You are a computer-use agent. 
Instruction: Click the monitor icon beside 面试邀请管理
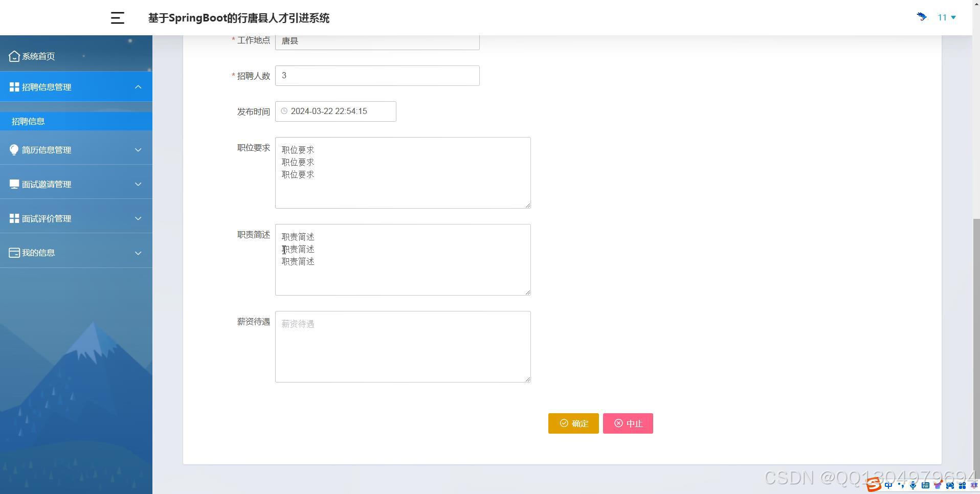[x=14, y=184]
